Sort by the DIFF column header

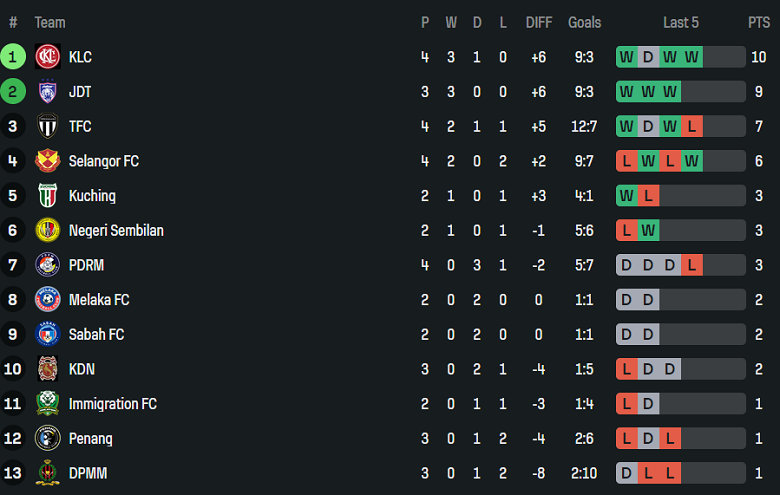tap(539, 22)
